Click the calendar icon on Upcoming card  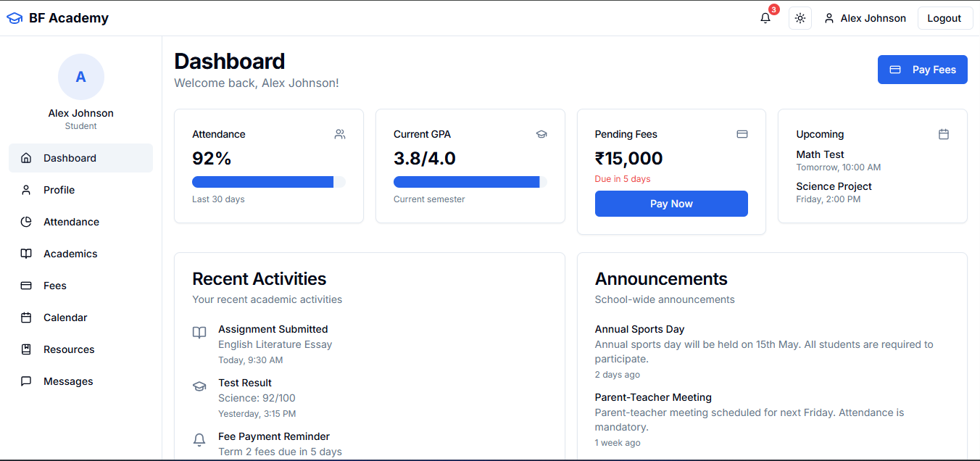point(944,134)
